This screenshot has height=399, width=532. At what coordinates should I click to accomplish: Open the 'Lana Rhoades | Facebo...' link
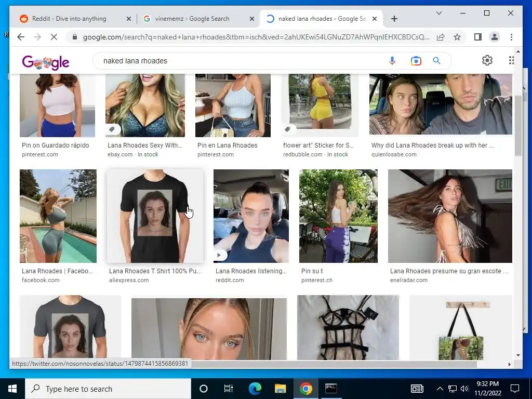coord(57,271)
